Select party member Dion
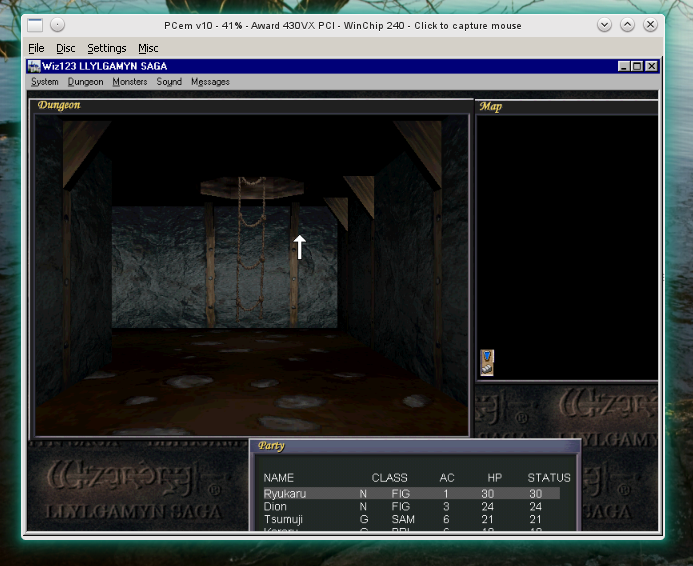 click(x=275, y=507)
